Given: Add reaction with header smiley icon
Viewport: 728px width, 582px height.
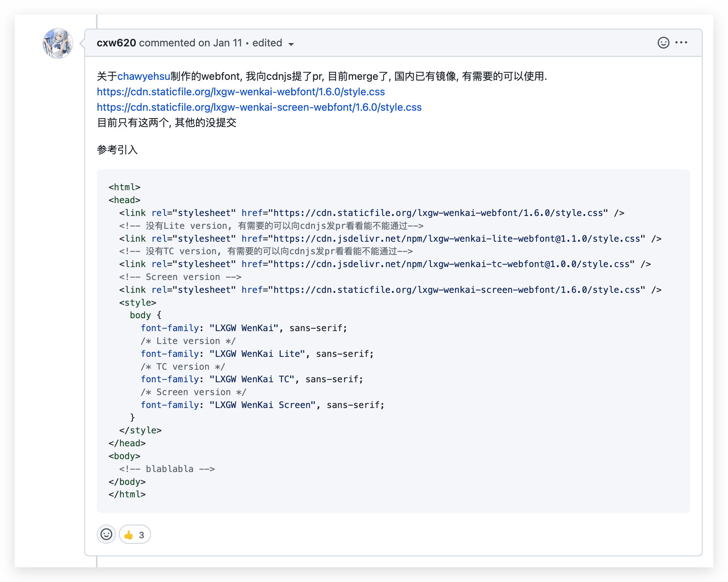Looking at the screenshot, I should [x=663, y=43].
